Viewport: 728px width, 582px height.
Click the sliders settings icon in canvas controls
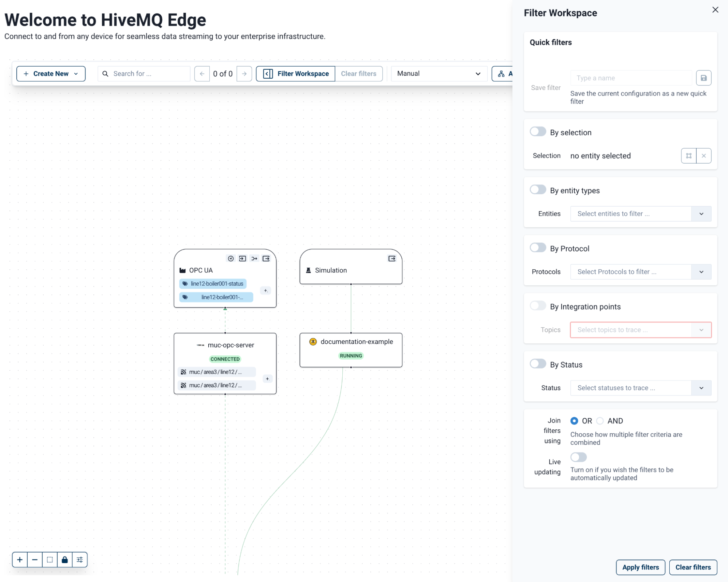80,559
